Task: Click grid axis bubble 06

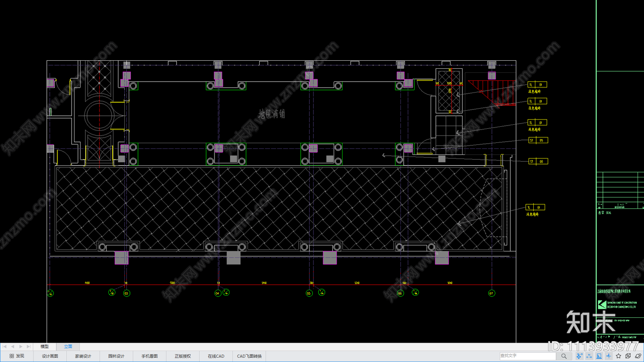Action: point(400,293)
